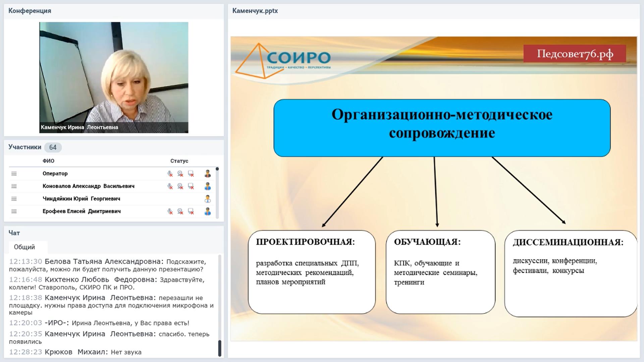Select participant Коновалов Александр Васильевич

coord(89,186)
